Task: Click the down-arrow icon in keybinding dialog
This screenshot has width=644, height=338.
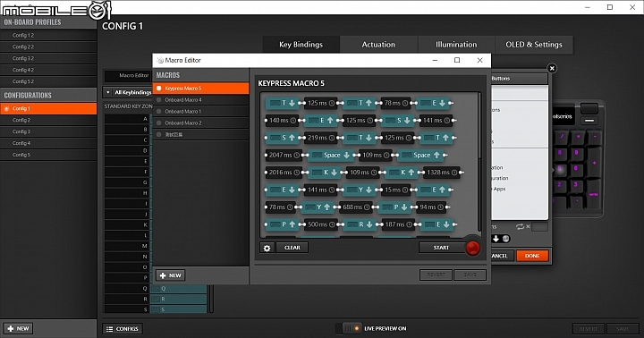Action: [x=496, y=239]
